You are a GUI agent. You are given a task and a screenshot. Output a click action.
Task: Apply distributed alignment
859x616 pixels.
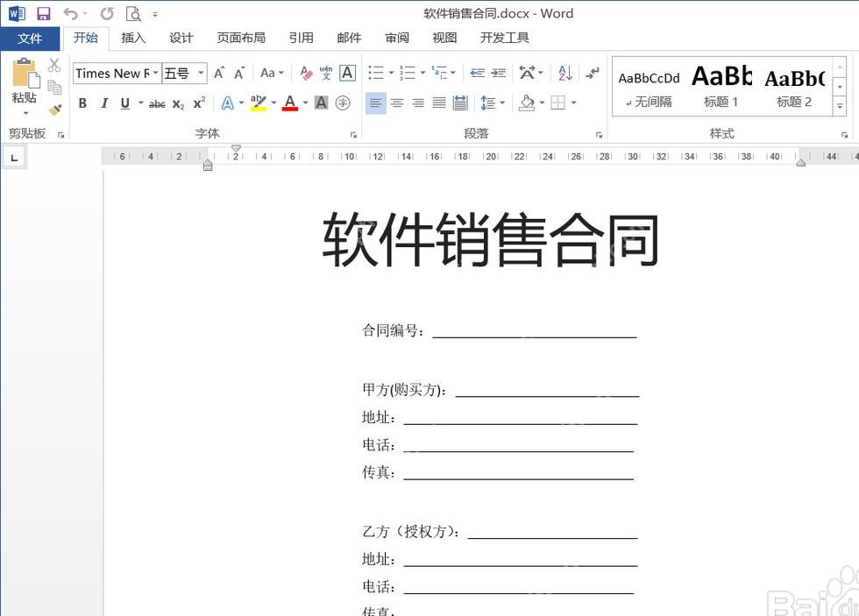point(460,103)
